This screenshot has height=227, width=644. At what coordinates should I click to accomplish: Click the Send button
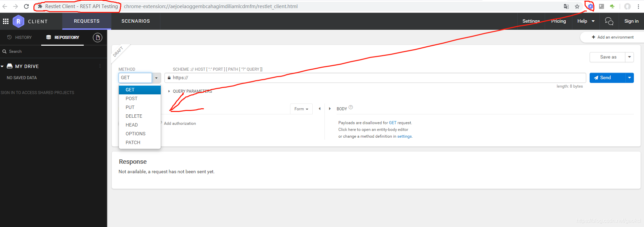click(x=607, y=78)
